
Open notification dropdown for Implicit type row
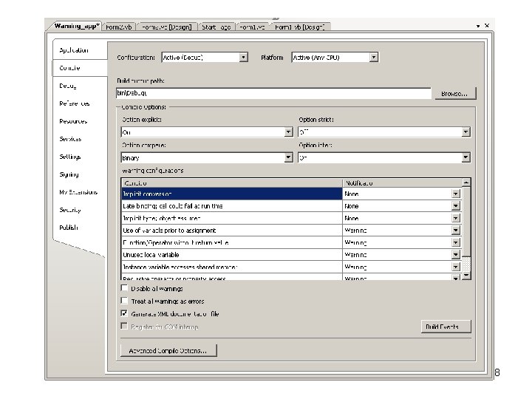click(456, 218)
